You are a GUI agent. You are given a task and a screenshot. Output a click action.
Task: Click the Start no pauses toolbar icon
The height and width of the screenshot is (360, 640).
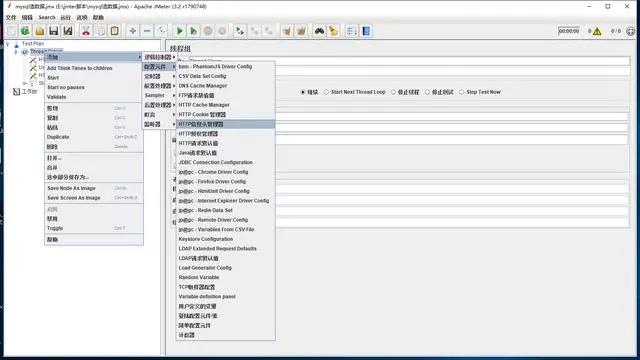click(x=194, y=31)
